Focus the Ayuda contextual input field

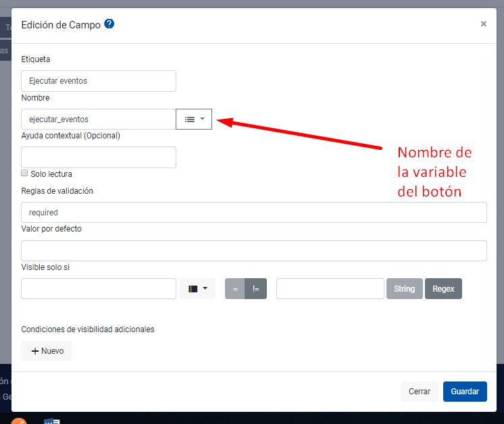[x=99, y=157]
